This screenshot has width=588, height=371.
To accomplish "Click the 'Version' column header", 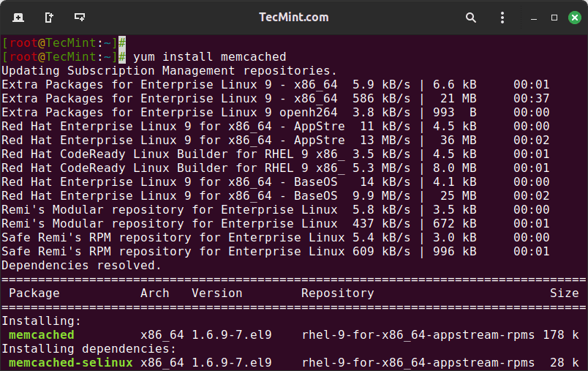I will pos(216,293).
